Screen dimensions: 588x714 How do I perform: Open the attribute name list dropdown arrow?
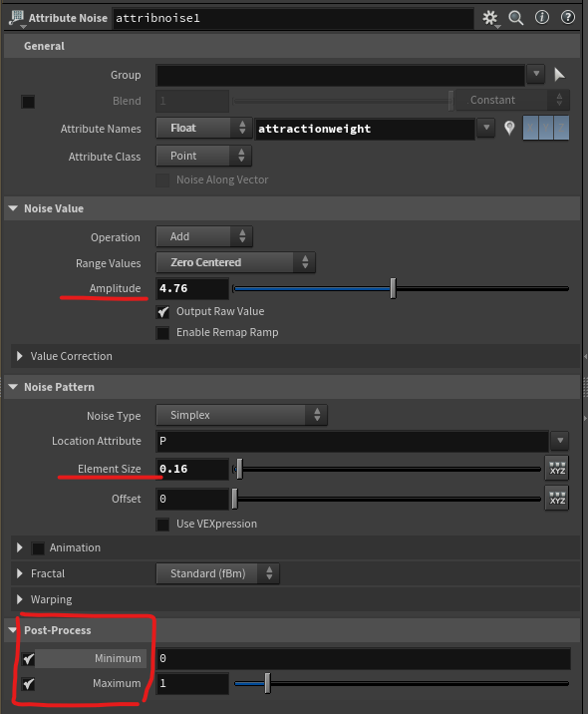(x=486, y=128)
